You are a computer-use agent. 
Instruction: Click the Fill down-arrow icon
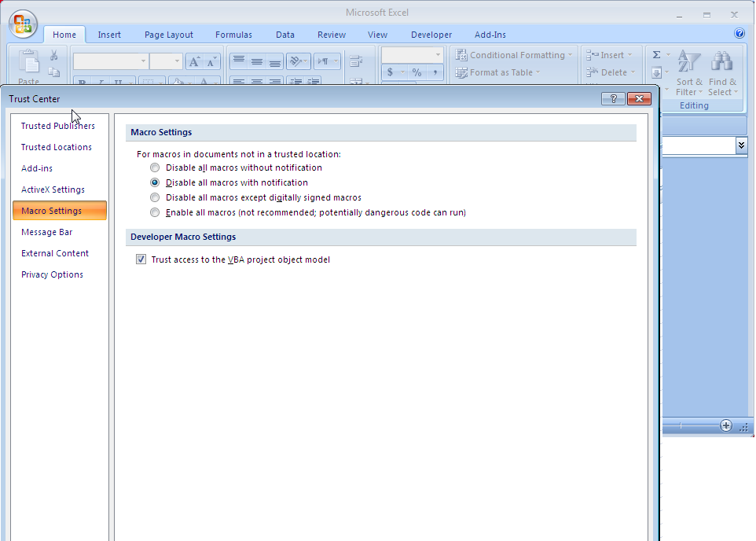point(657,73)
